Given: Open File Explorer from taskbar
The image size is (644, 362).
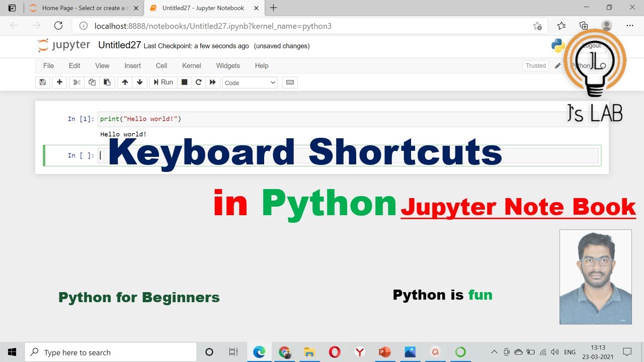Looking at the screenshot, I should pyautogui.click(x=309, y=352).
